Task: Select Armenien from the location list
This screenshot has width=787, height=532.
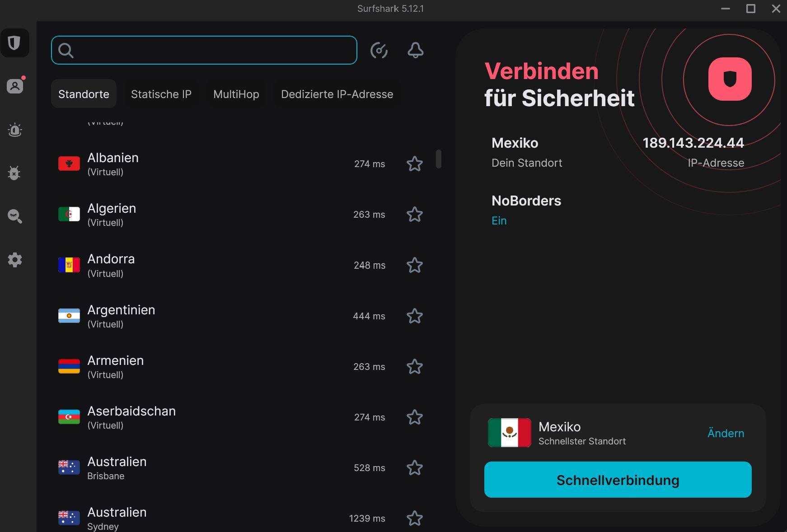Action: click(242, 366)
